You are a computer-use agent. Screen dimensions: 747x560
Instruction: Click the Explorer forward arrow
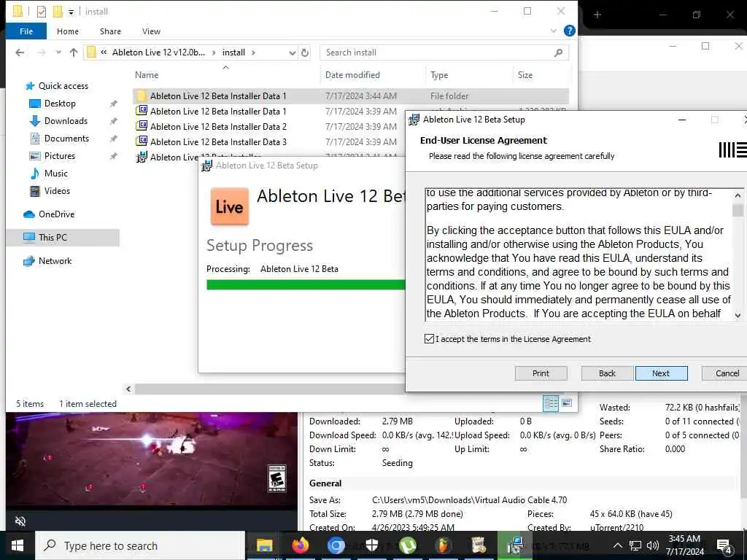42,52
